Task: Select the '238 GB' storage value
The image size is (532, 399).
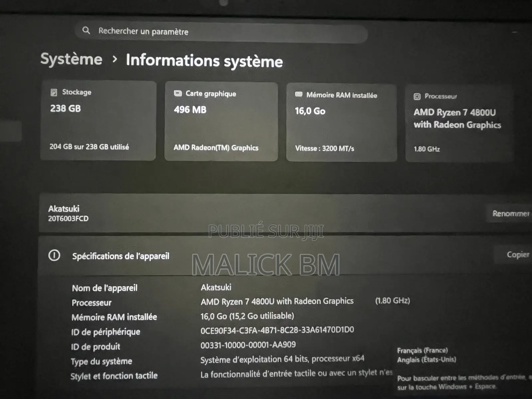Action: pos(66,108)
